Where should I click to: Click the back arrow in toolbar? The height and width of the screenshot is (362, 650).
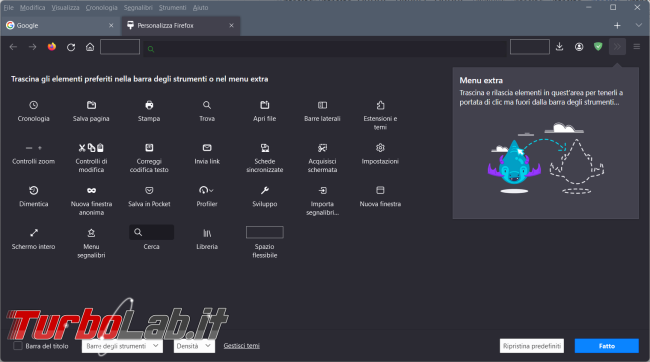point(13,47)
